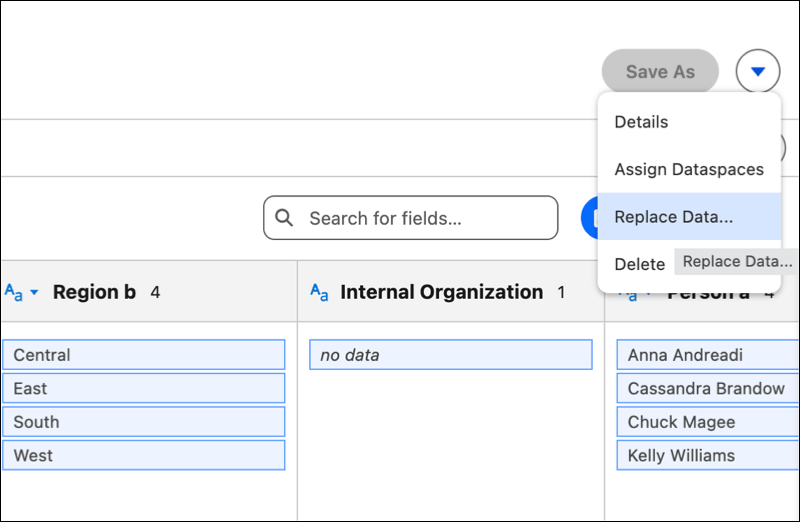The width and height of the screenshot is (800, 522).
Task: Select Chuck Magee value
Action: 708,422
